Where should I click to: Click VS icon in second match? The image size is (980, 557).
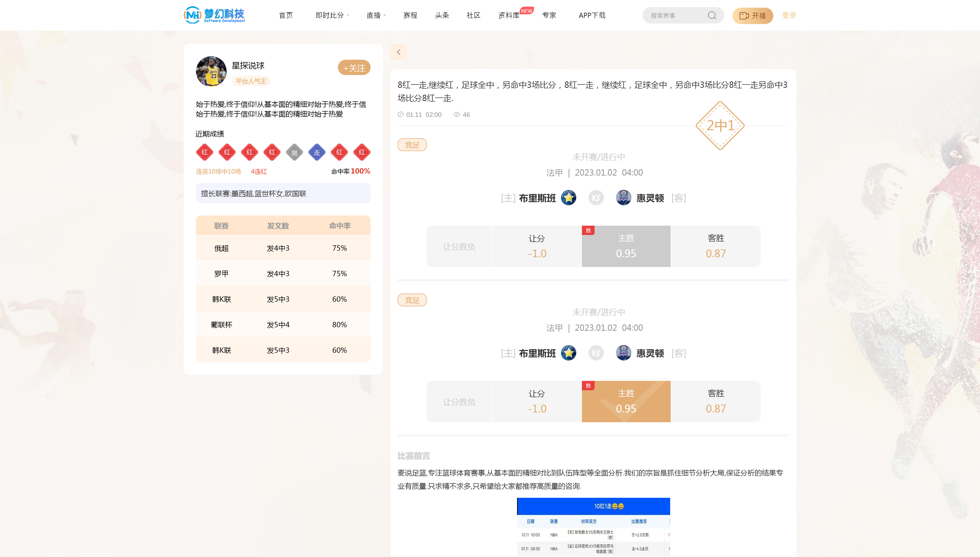596,353
